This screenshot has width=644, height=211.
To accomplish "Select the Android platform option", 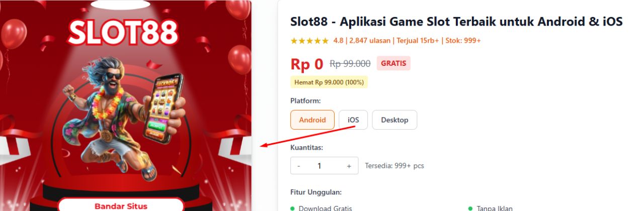I will coord(312,120).
